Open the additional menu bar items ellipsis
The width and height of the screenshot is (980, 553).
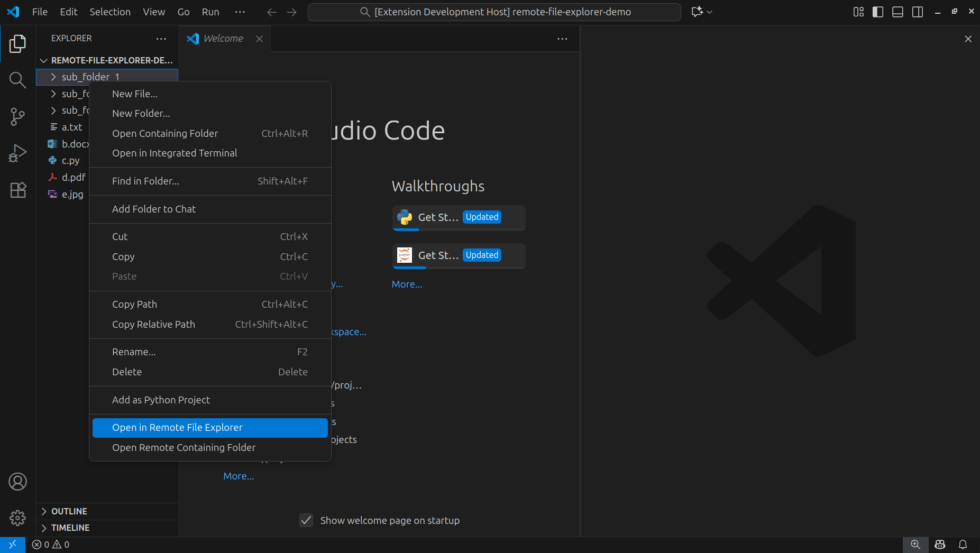coord(240,12)
